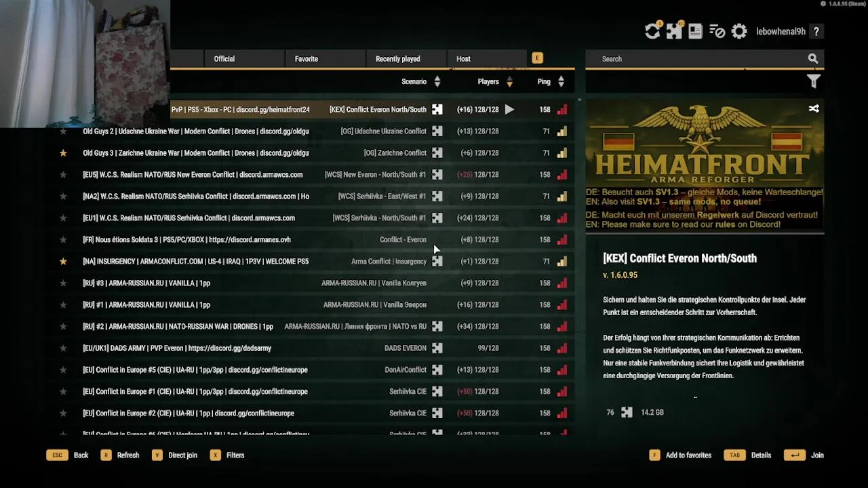Viewport: 868px width, 488px height.
Task: Click the [KEX] Conflict Everon North/South title
Action: coord(679,258)
